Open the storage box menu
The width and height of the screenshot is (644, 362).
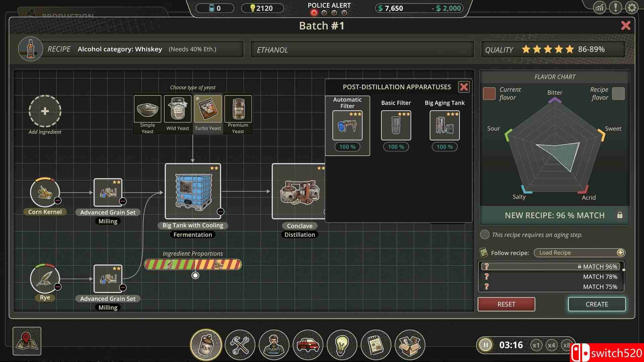pyautogui.click(x=410, y=345)
